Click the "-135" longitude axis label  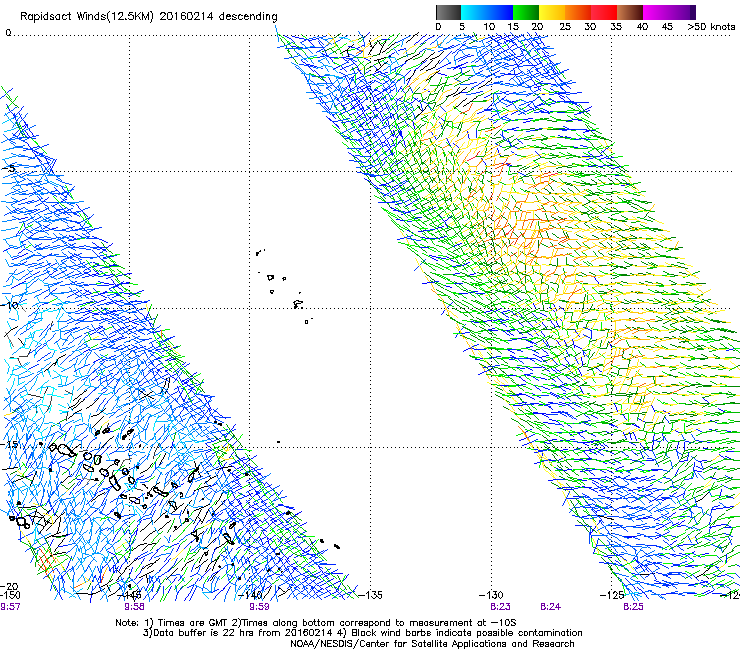[370, 595]
